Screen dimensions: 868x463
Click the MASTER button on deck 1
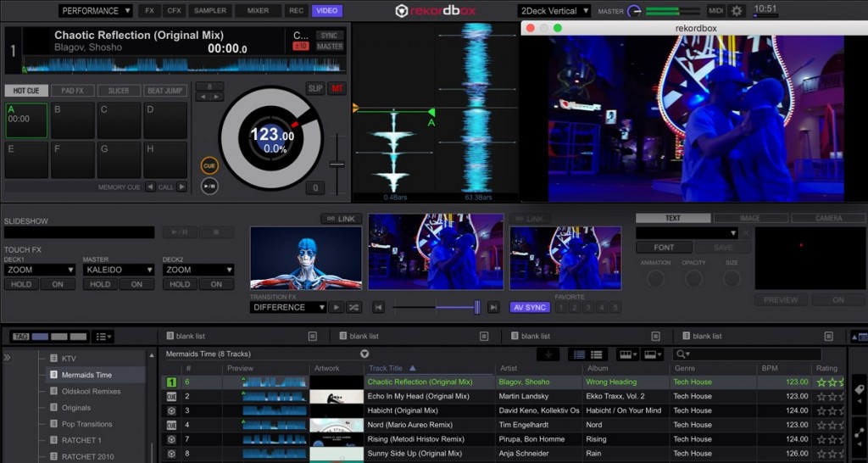[x=330, y=47]
